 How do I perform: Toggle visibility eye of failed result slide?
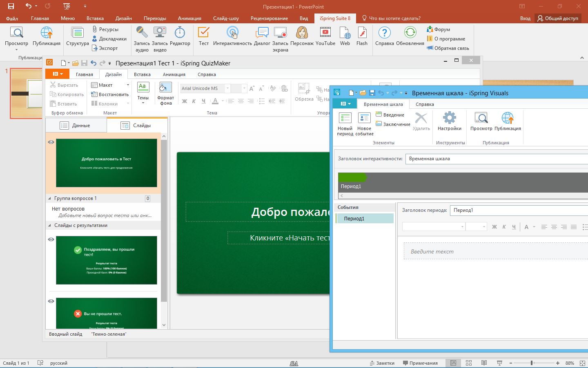51,301
